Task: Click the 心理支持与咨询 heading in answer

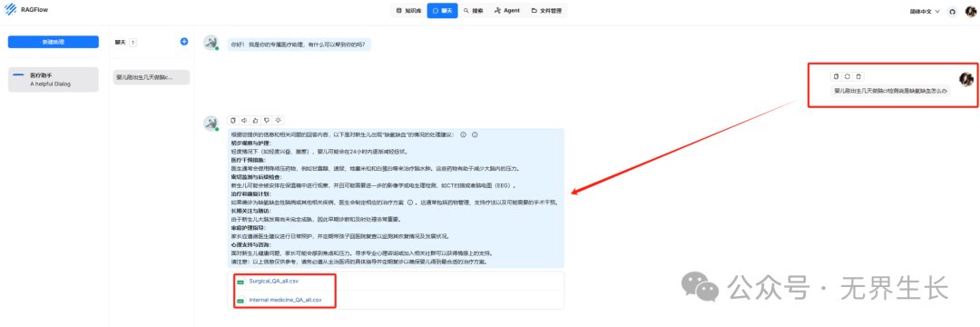Action: pyautogui.click(x=250, y=245)
